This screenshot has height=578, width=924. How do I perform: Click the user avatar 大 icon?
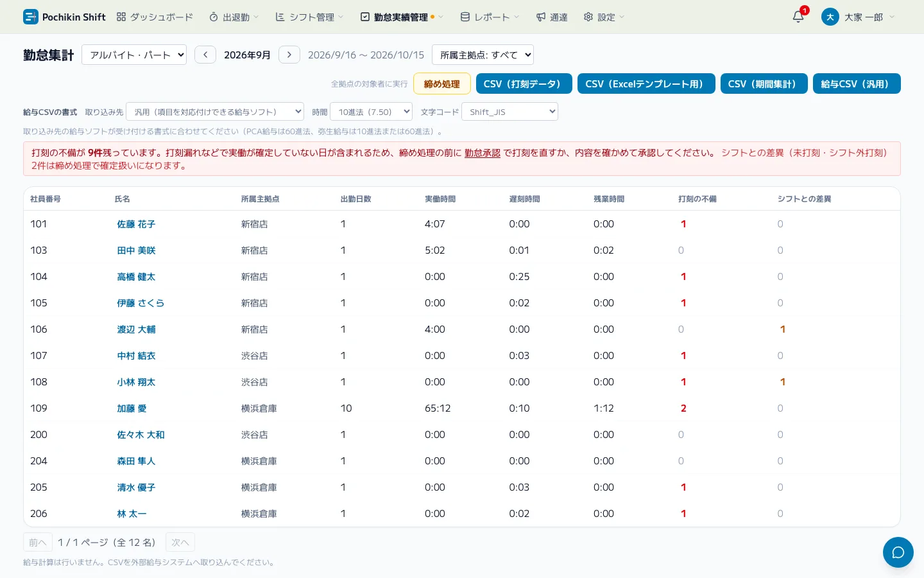(830, 17)
